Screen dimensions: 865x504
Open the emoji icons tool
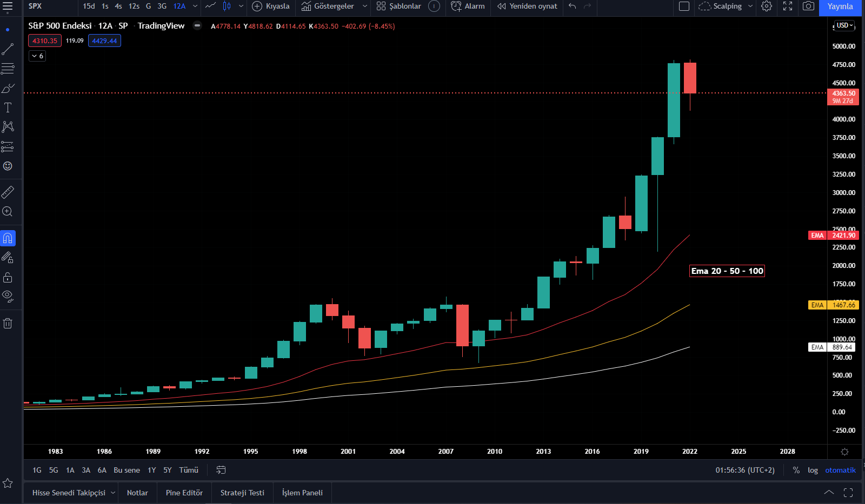point(8,166)
